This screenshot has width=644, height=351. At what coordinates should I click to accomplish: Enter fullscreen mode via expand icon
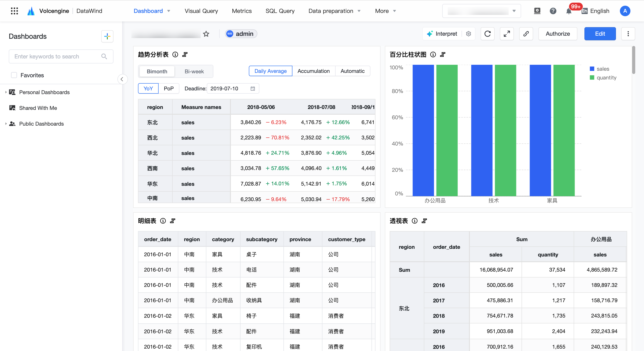tap(507, 34)
